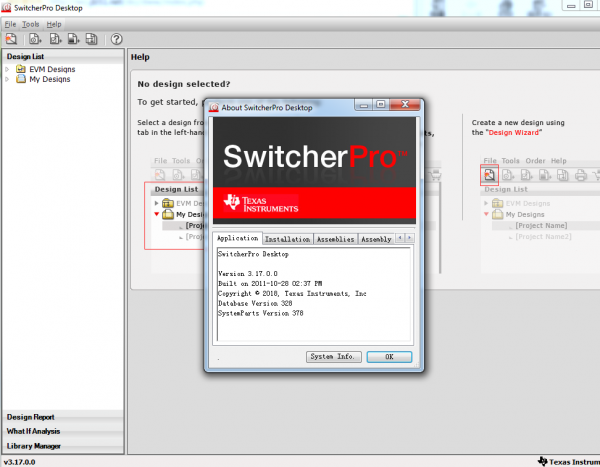The width and height of the screenshot is (600, 467).
Task: Click the save design toolbar icon
Action: tap(73, 39)
